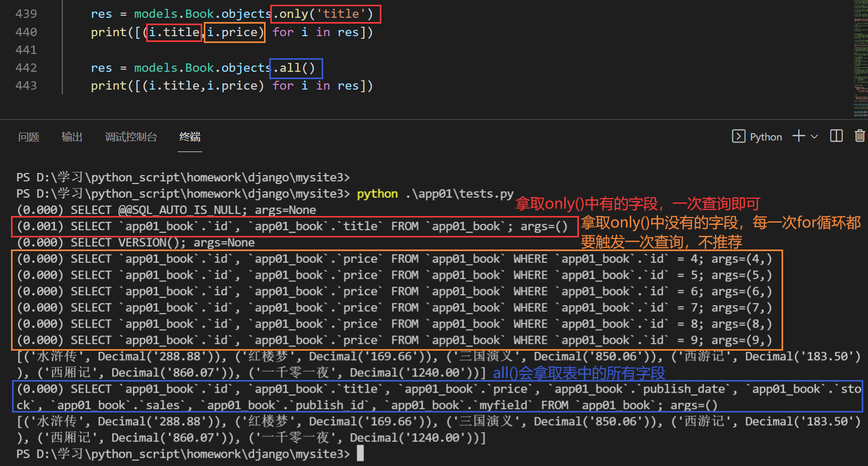Click the query line with args=(5,)
The image size is (868, 466).
click(394, 275)
